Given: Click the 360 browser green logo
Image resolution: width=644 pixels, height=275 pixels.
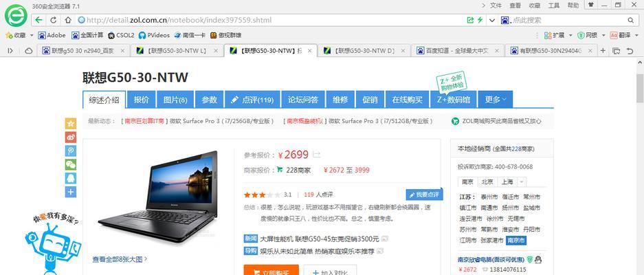Looking at the screenshot, I should pos(16,15).
